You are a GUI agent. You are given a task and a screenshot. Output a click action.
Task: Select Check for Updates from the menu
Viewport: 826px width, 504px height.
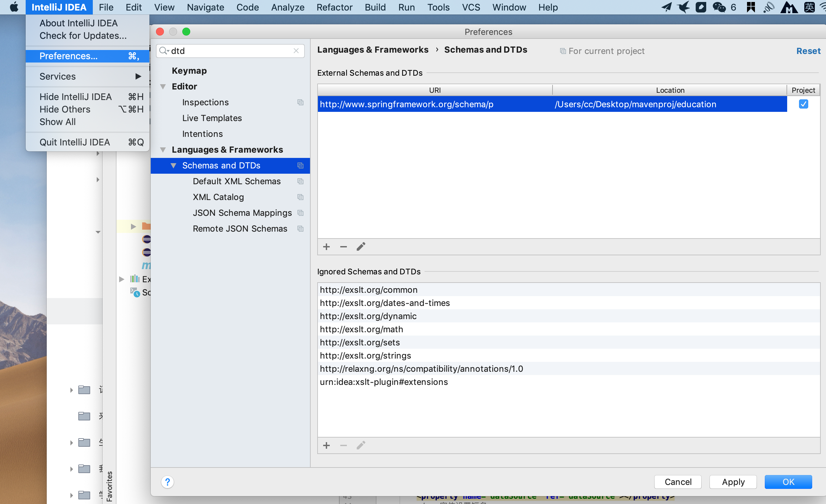(x=83, y=36)
